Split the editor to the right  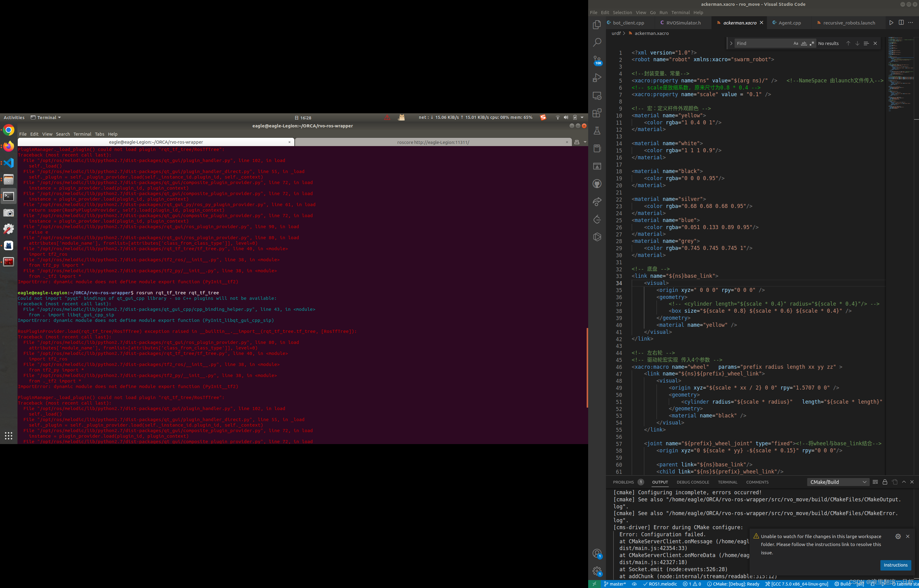click(x=901, y=23)
